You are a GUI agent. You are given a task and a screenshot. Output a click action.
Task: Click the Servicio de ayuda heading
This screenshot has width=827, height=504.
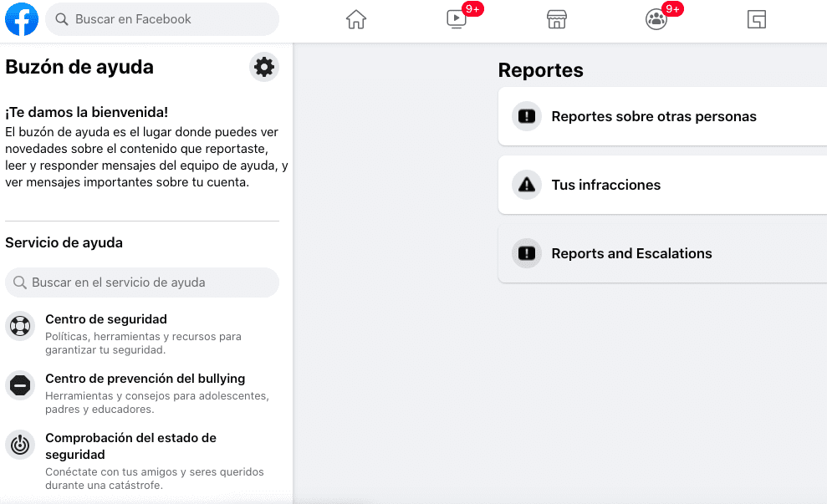64,242
